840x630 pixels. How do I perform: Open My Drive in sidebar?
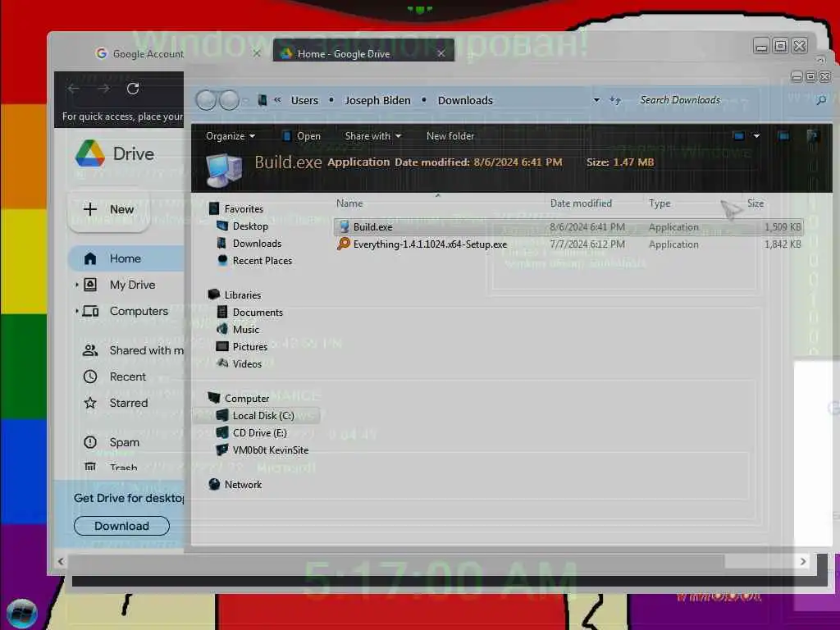pyautogui.click(x=132, y=285)
